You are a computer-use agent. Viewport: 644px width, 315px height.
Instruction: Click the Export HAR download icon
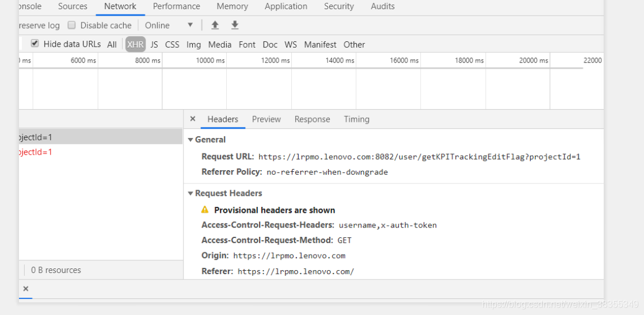pos(234,25)
